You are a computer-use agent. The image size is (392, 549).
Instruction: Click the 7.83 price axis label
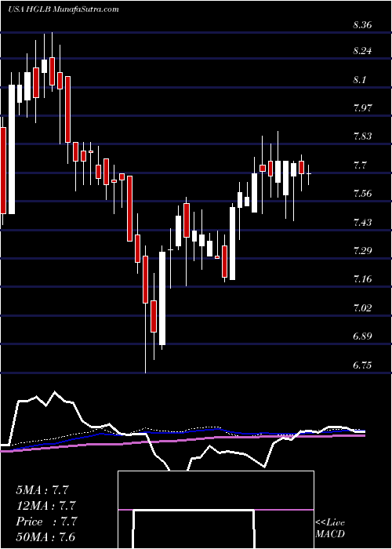click(x=362, y=136)
